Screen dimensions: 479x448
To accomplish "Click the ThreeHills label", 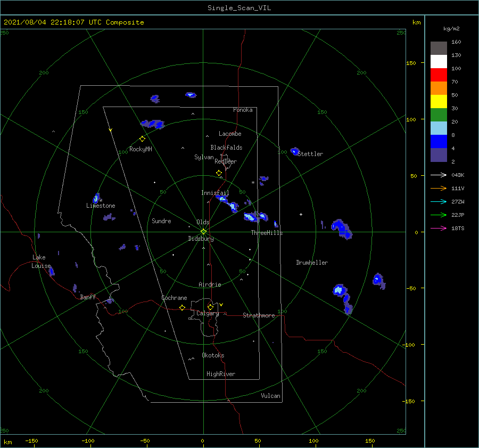I will click(x=267, y=233).
